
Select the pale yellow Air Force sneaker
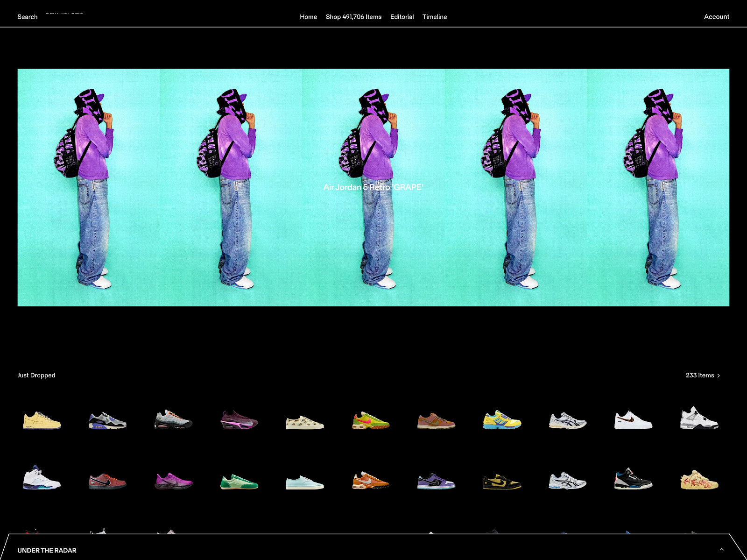[x=42, y=420]
